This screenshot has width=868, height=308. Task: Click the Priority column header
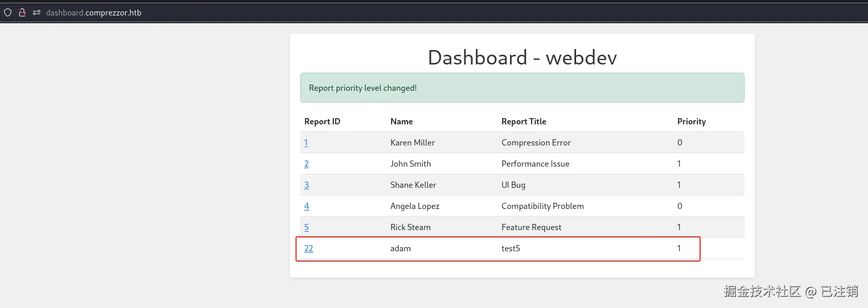coord(691,122)
